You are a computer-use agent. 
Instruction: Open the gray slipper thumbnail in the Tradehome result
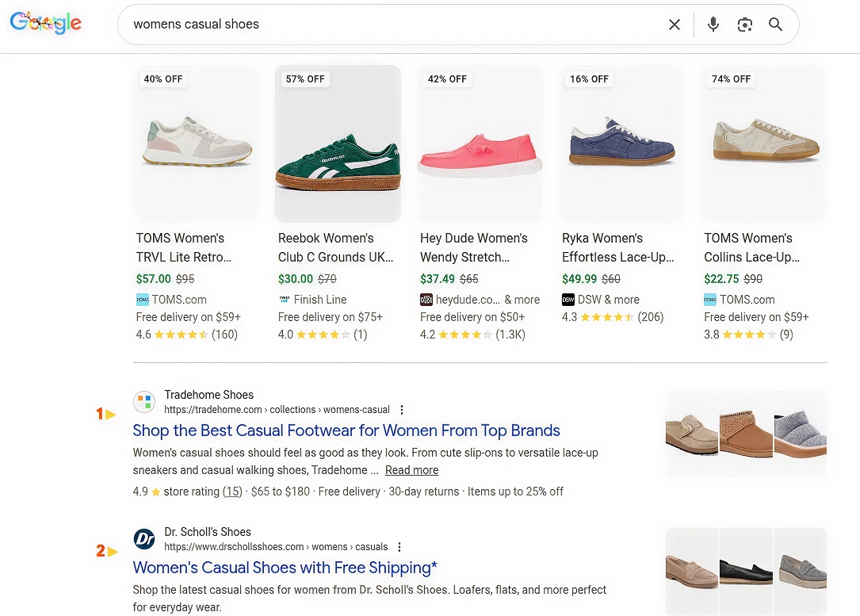tap(801, 434)
